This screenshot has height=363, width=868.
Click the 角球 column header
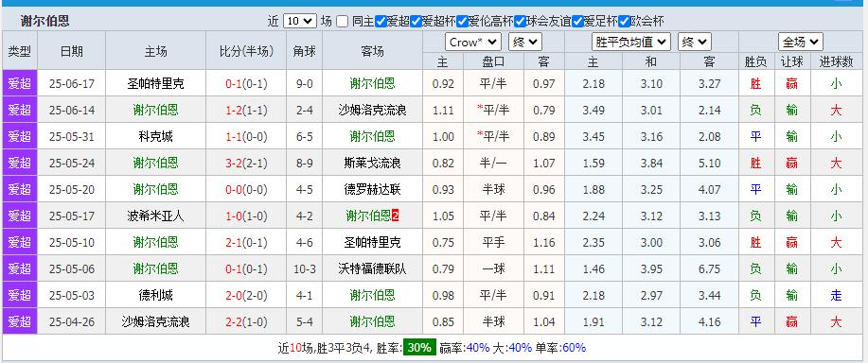(x=305, y=51)
